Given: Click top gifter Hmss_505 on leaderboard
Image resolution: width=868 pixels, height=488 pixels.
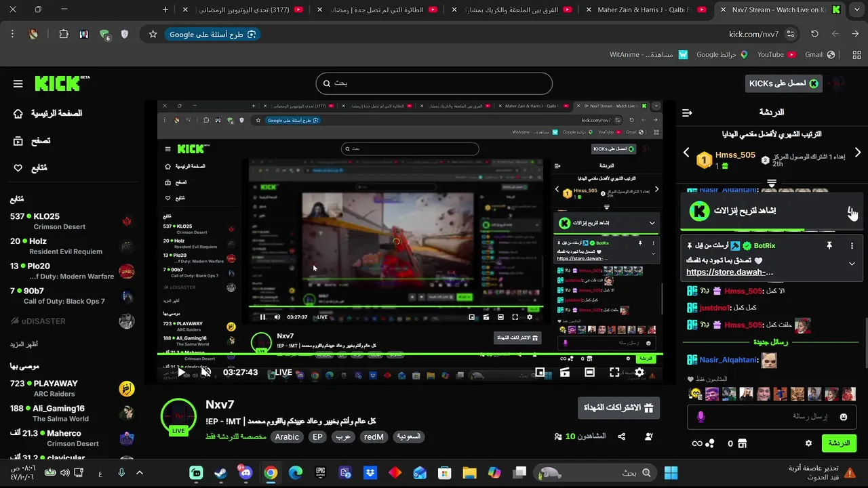Looking at the screenshot, I should point(734,155).
